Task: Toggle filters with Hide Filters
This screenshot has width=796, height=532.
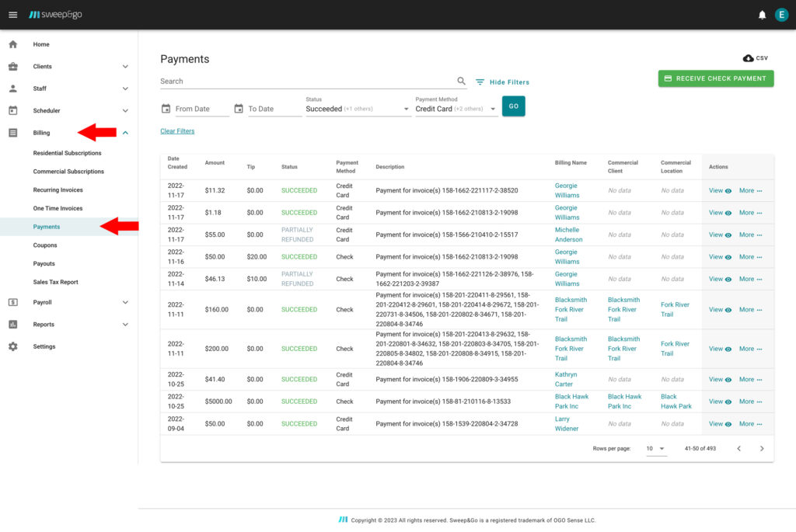Action: tap(502, 82)
